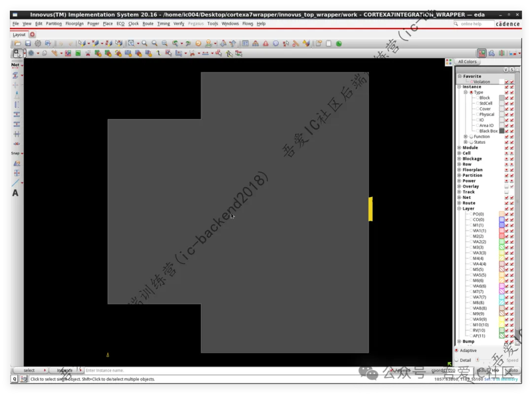The image size is (532, 394).
Task: Click the Q icon in status bar
Action: click(x=15, y=379)
